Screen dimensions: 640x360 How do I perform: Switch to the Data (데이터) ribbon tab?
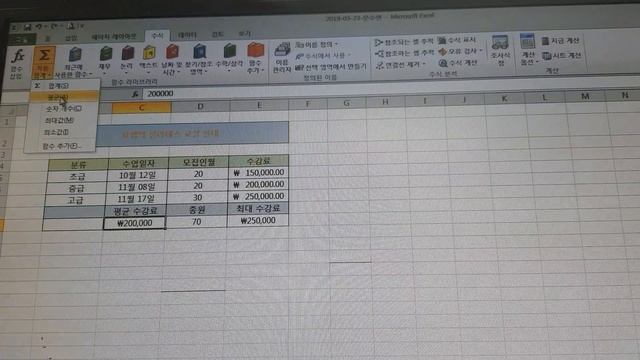[x=187, y=35]
